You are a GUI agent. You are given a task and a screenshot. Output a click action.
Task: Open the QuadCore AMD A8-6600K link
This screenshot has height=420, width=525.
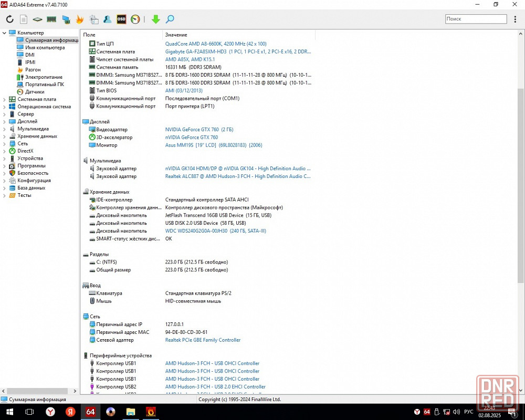[x=216, y=44]
